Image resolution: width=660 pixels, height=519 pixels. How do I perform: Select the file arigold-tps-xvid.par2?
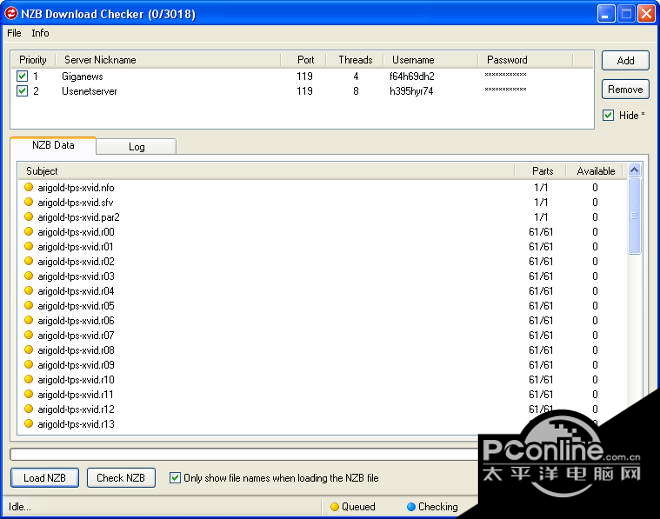78,217
